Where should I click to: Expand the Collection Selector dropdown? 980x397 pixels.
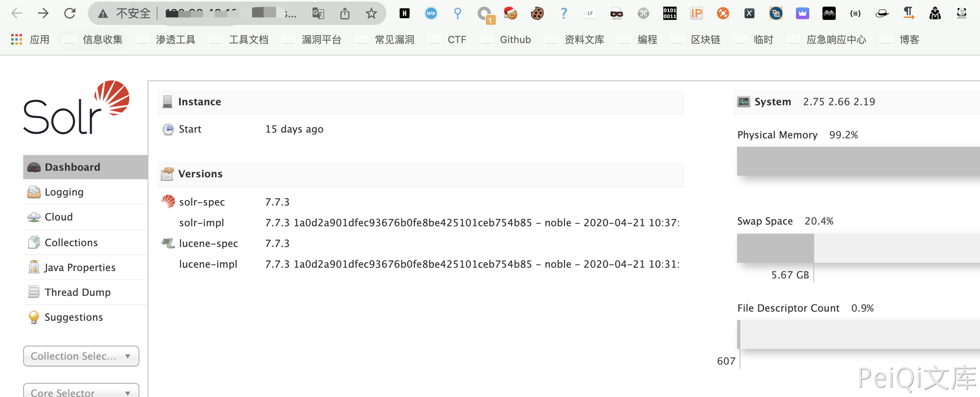pos(81,356)
